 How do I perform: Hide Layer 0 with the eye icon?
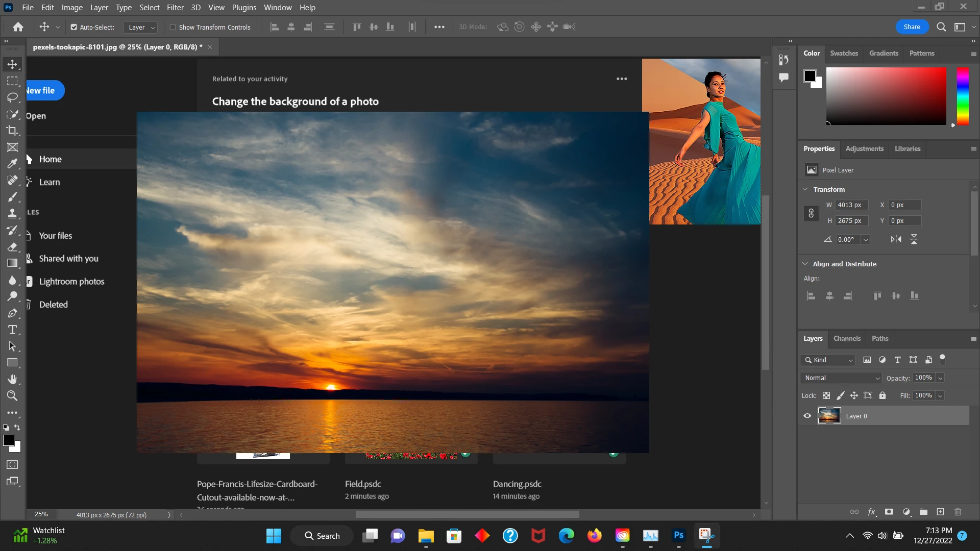click(x=807, y=416)
